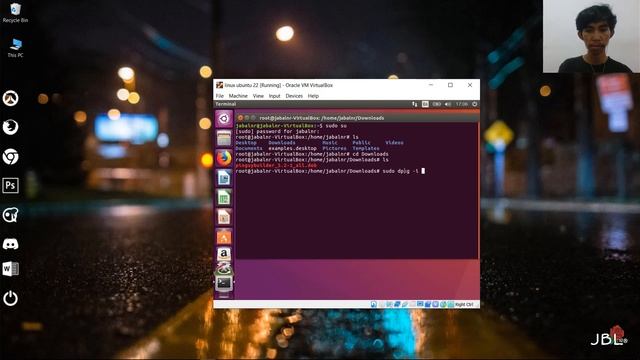Click the 'examples.desktop' text in terminal output
This screenshot has height=360, width=640.
pos(292,148)
